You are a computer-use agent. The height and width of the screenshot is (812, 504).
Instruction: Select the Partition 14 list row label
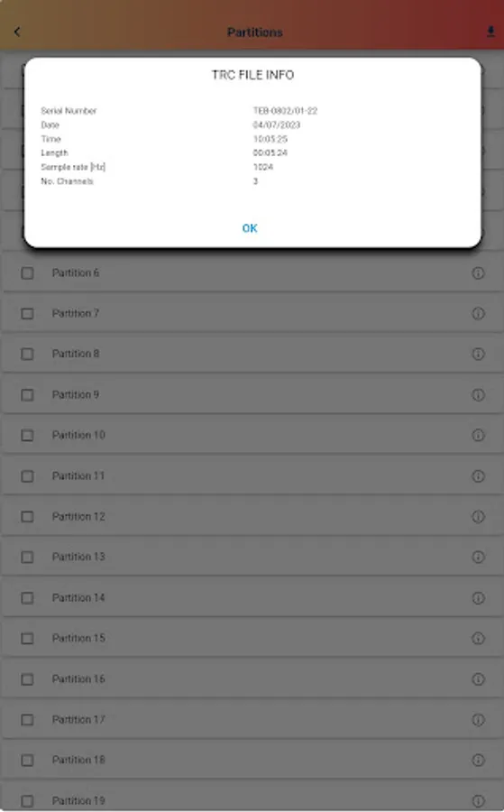click(x=78, y=597)
